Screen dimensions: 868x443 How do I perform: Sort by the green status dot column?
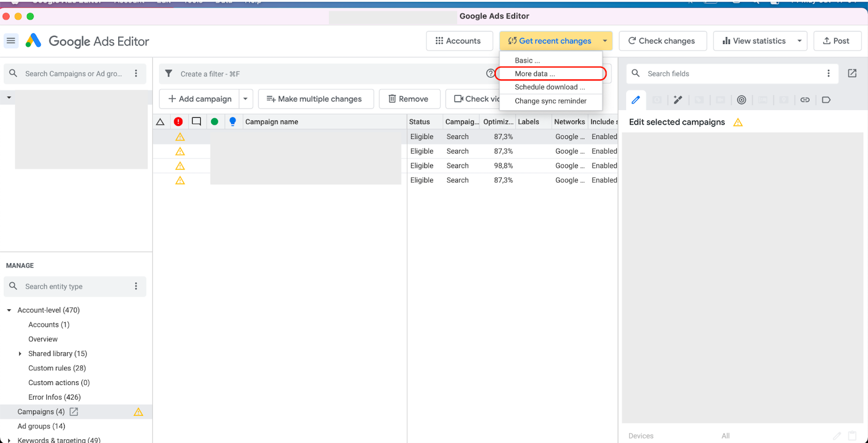point(215,122)
